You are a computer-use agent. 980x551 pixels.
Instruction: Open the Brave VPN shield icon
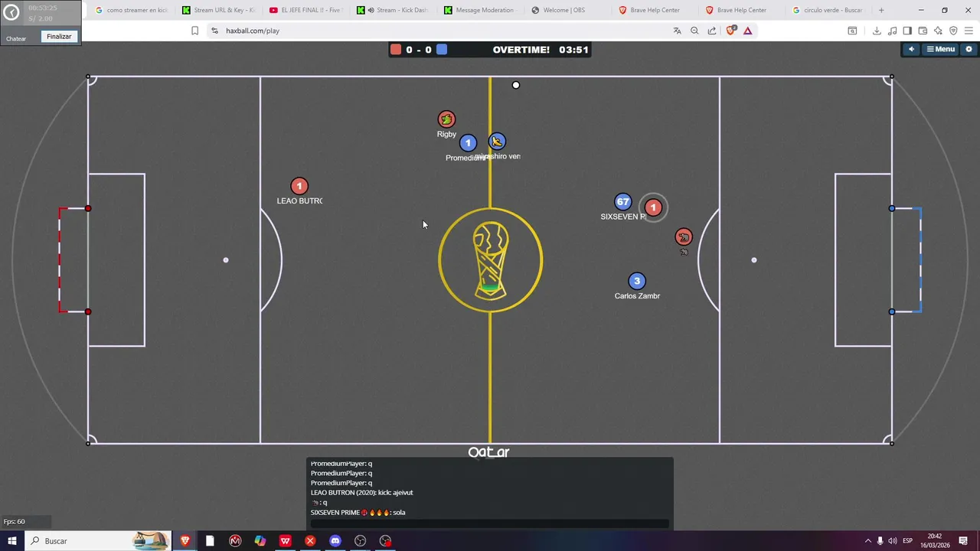point(953,31)
